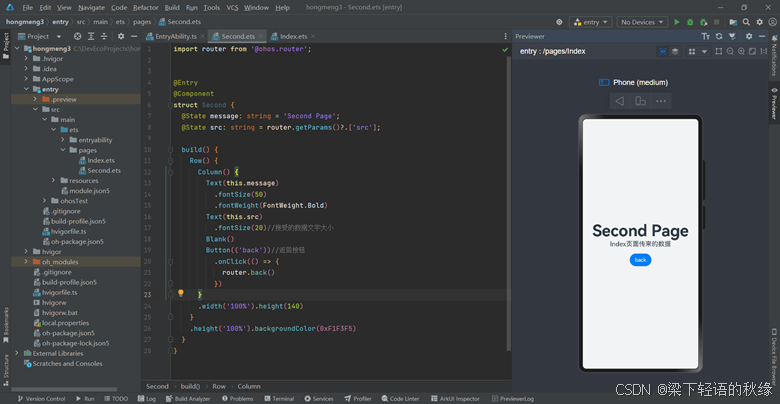Stop the running process square icon

tap(716, 22)
